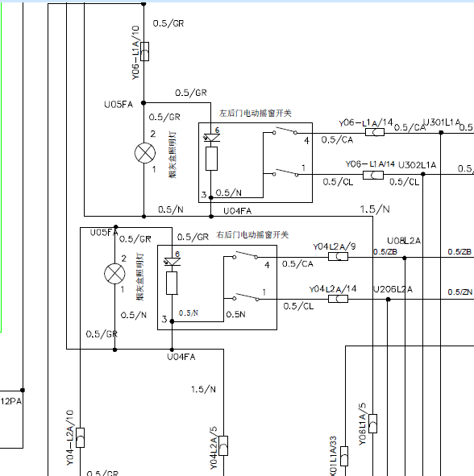The width and height of the screenshot is (474, 476).
Task: Click resistor symbol in right rear window switch
Action: pos(172,283)
